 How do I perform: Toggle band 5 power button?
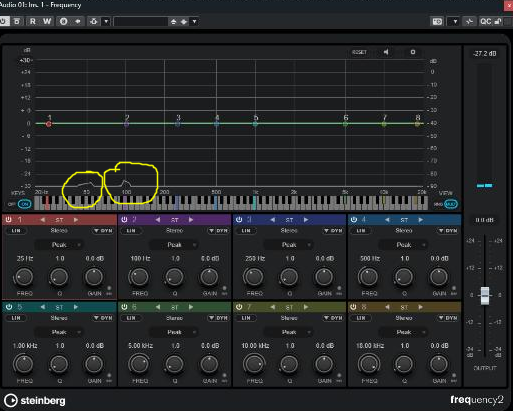click(x=9, y=307)
